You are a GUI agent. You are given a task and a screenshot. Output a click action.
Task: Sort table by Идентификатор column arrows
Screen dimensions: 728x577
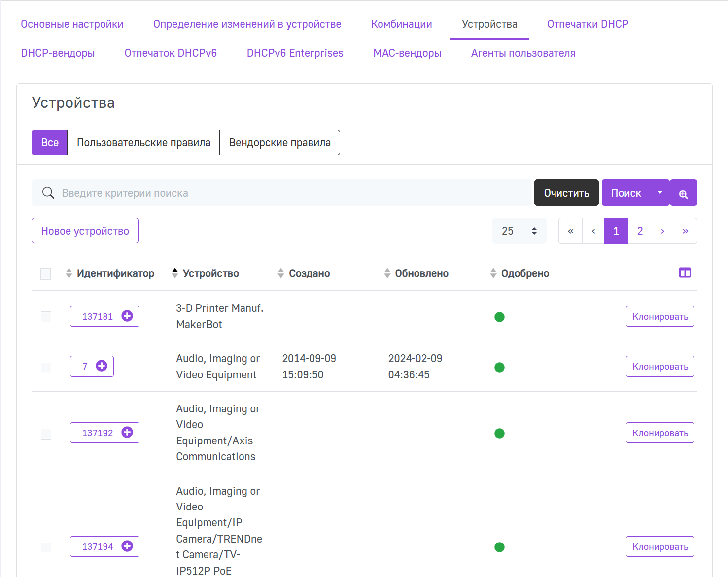pos(69,273)
